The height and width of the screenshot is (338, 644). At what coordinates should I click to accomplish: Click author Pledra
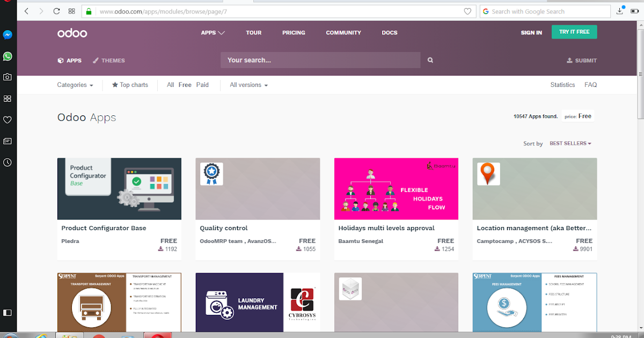click(70, 241)
